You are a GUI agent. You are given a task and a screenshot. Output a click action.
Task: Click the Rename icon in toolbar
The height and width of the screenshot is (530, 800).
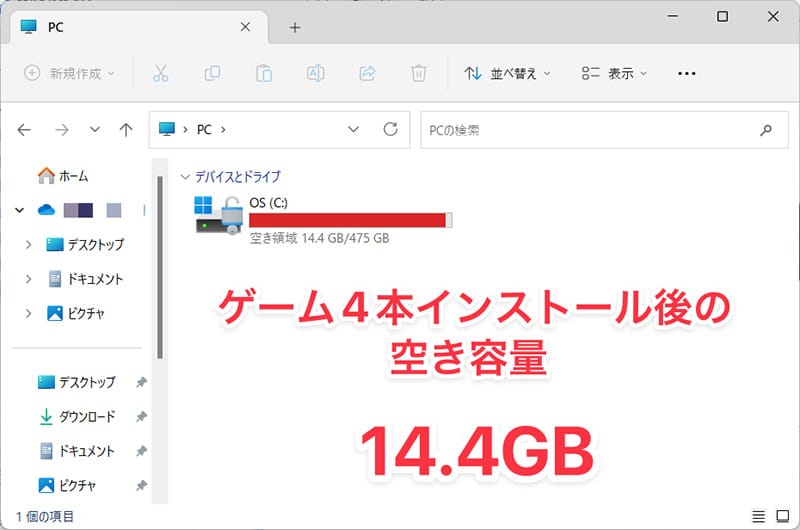[x=316, y=73]
